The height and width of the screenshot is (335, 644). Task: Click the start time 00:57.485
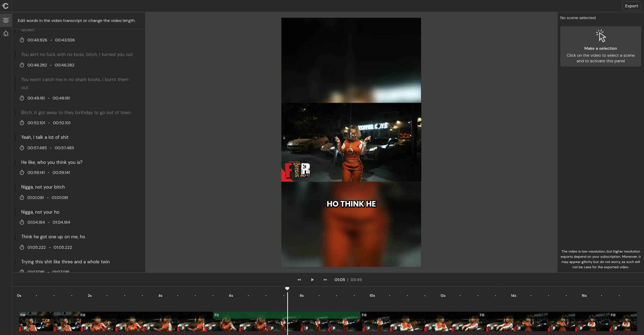tap(37, 148)
